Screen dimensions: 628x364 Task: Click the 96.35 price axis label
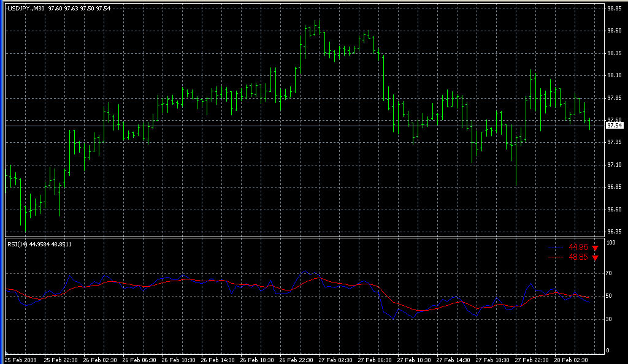point(615,232)
